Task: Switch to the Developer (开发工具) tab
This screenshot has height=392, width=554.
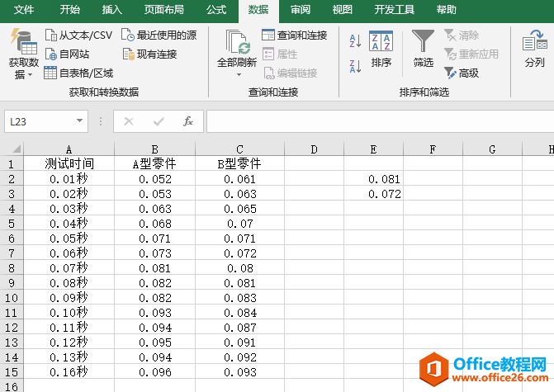Action: click(x=395, y=10)
